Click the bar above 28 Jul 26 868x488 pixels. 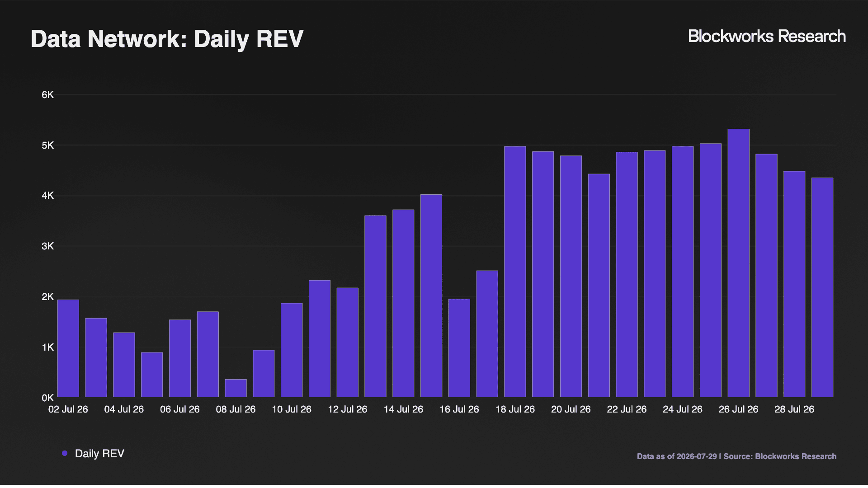794,285
